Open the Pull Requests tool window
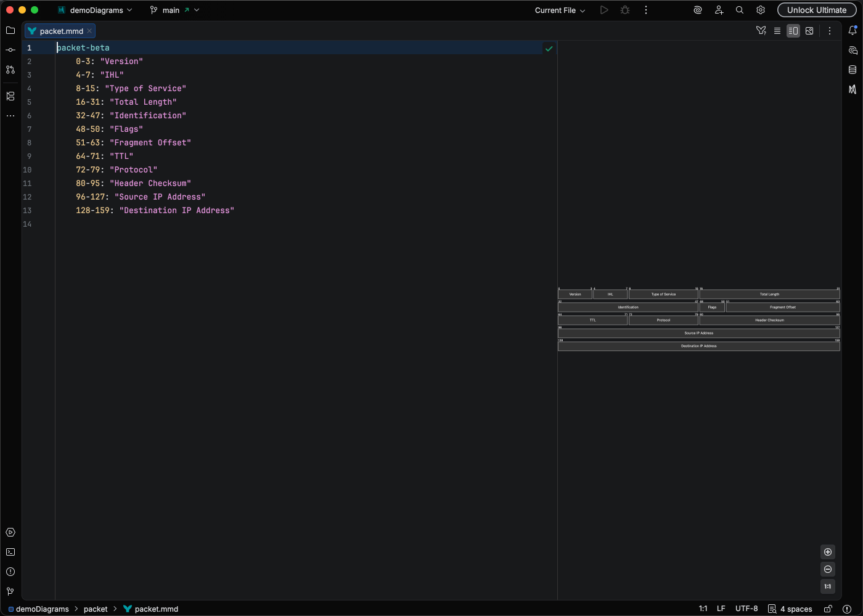Screen dimensions: 863x616 [x=10, y=70]
